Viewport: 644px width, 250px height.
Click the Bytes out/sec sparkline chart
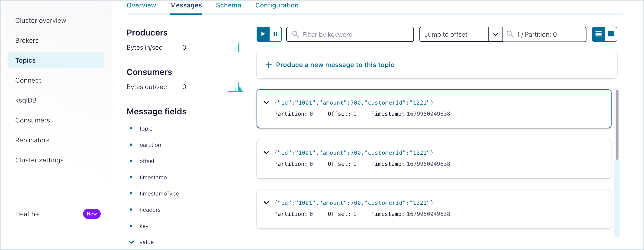tap(235, 87)
